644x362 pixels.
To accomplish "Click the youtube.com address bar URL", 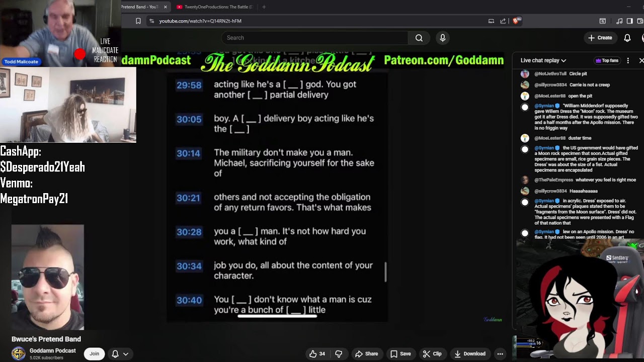I will pos(200,21).
